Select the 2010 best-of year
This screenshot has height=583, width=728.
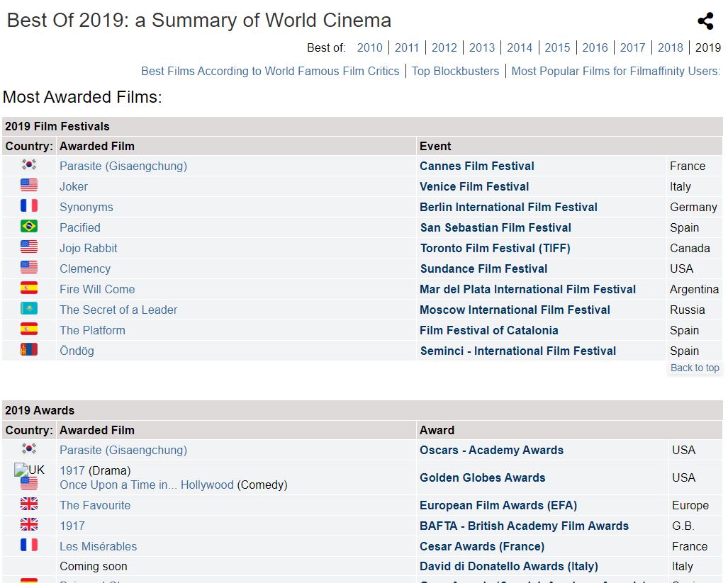coord(369,47)
